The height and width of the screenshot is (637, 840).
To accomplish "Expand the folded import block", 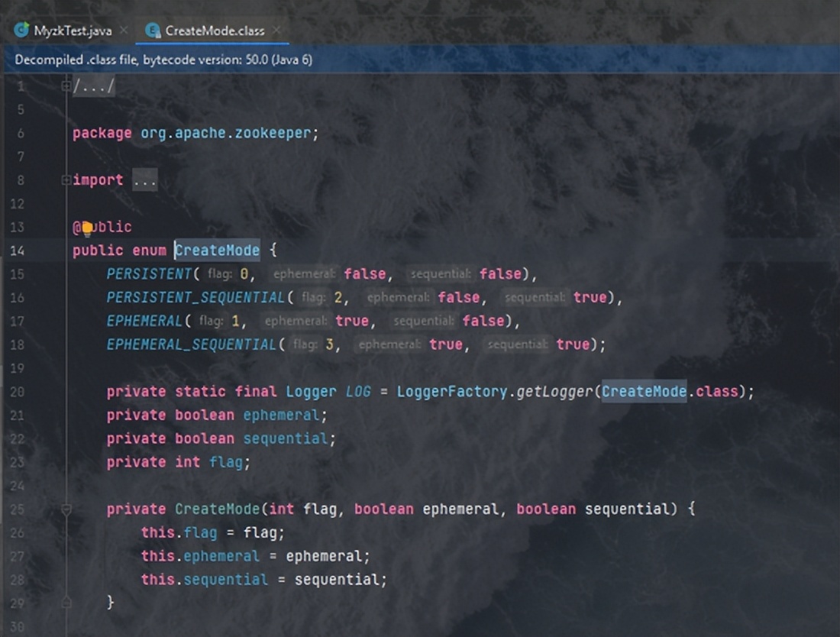I will pyautogui.click(x=66, y=180).
